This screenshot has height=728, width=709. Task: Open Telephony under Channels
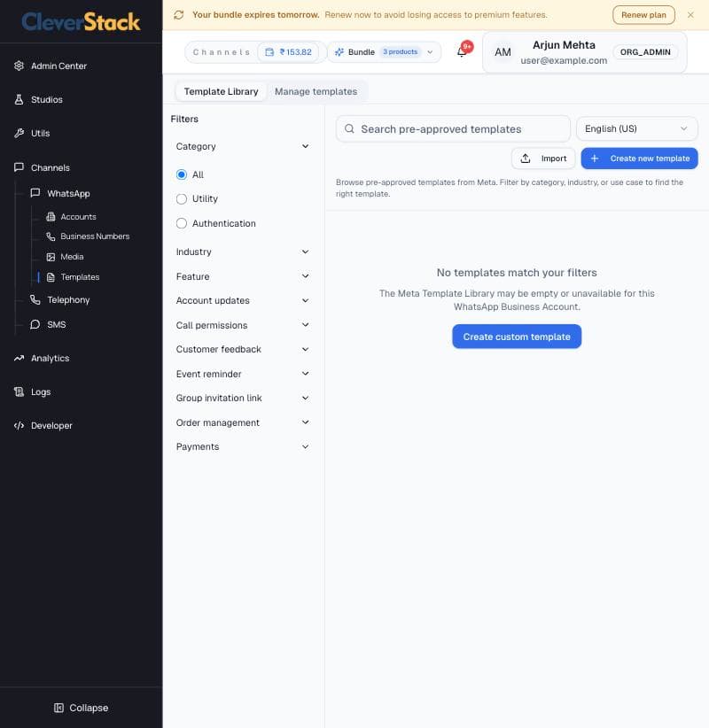(68, 299)
